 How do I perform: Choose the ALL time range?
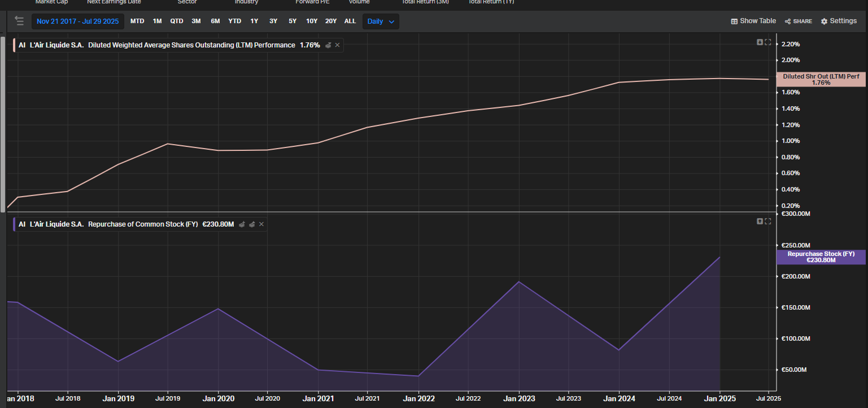tap(350, 21)
